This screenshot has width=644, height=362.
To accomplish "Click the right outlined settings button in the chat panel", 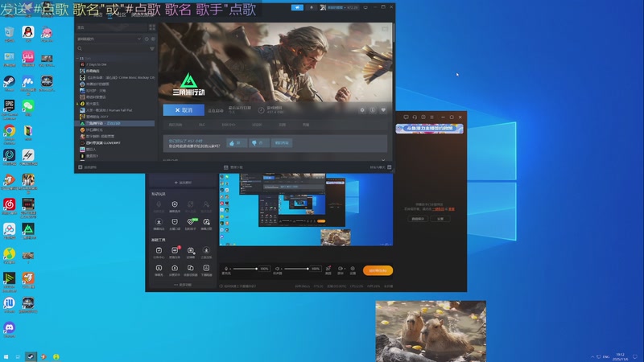I will [440, 219].
